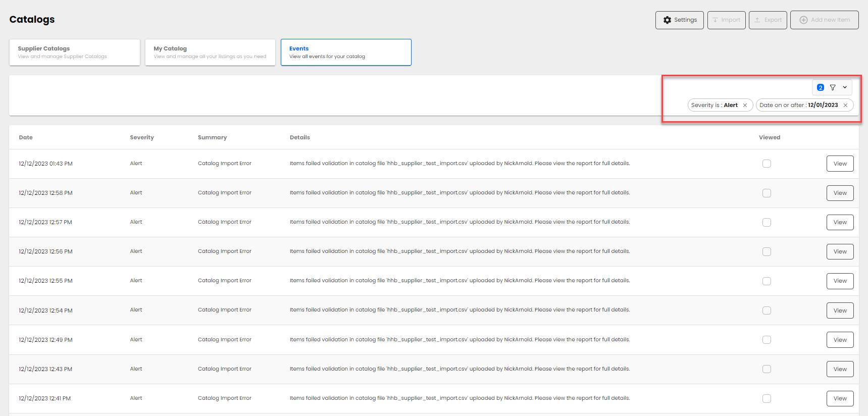Tick the Viewed checkbox for 12:43 PM event
This screenshot has height=416, width=868.
(x=767, y=369)
